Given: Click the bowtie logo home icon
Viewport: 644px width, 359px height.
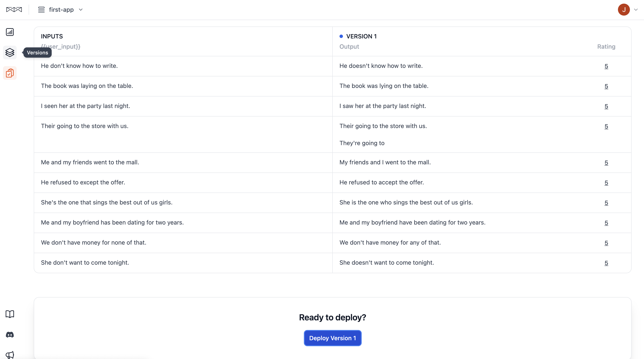Looking at the screenshot, I should pyautogui.click(x=14, y=9).
